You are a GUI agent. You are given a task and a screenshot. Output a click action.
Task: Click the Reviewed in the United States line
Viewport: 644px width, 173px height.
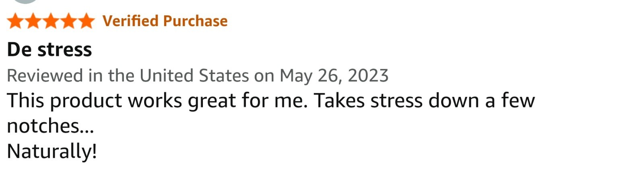coord(198,76)
